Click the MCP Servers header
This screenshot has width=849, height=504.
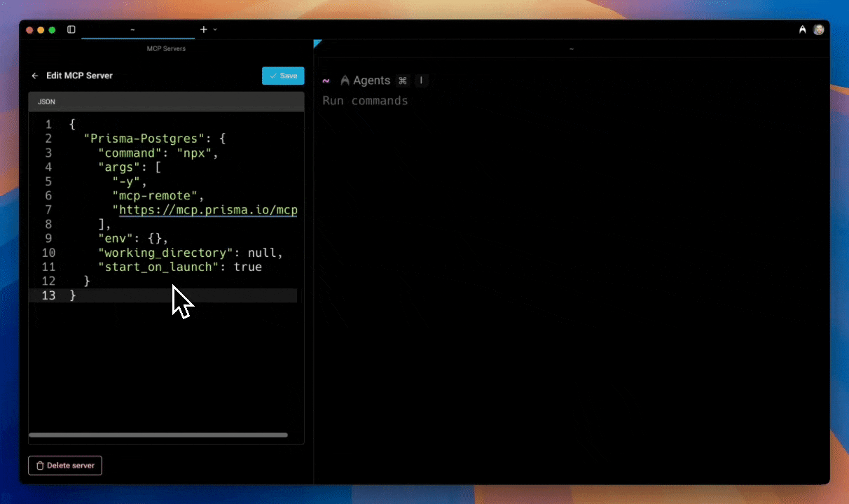point(166,48)
